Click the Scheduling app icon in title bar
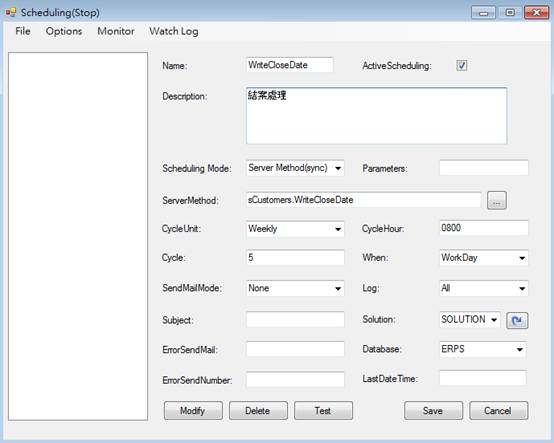This screenshot has width=554, height=443. click(11, 12)
